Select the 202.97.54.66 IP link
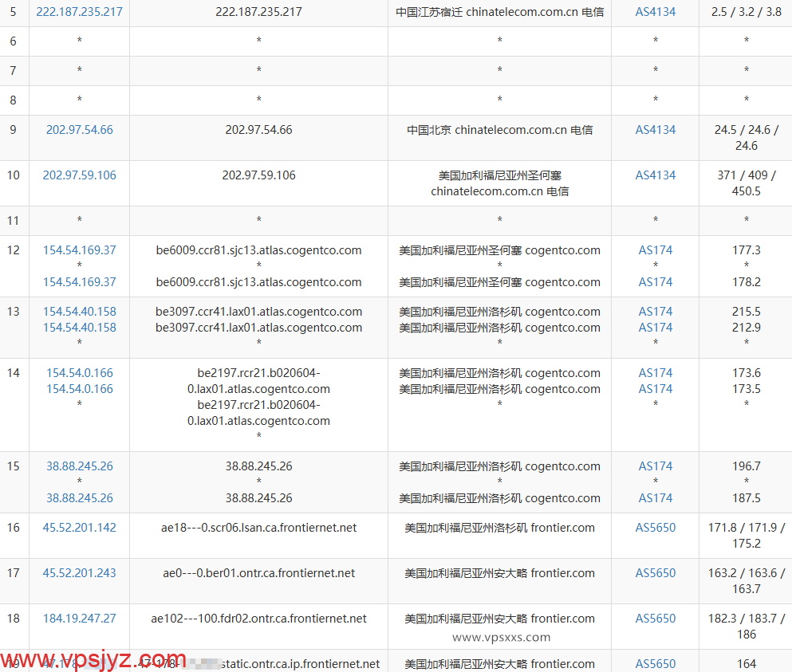The width and height of the screenshot is (792, 672). coord(79,129)
